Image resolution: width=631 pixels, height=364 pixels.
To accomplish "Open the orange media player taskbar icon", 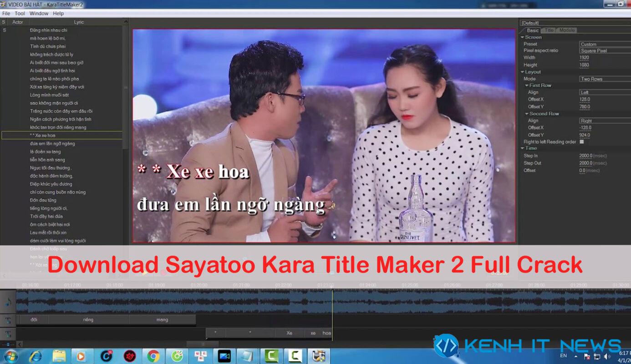I will point(81,356).
